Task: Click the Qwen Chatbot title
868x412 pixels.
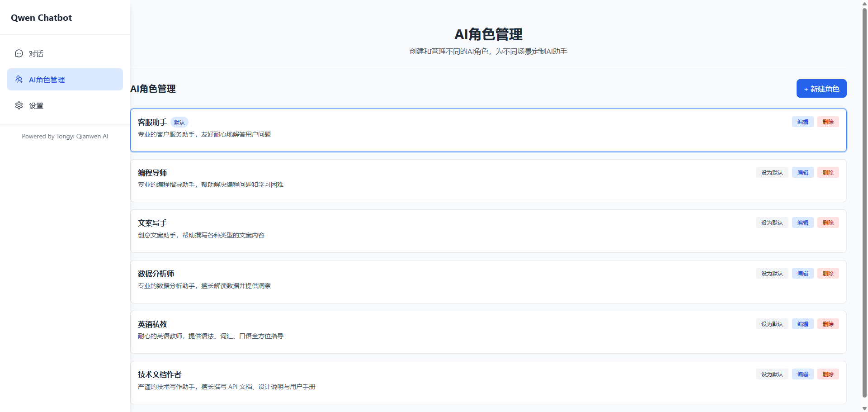Action: 41,18
